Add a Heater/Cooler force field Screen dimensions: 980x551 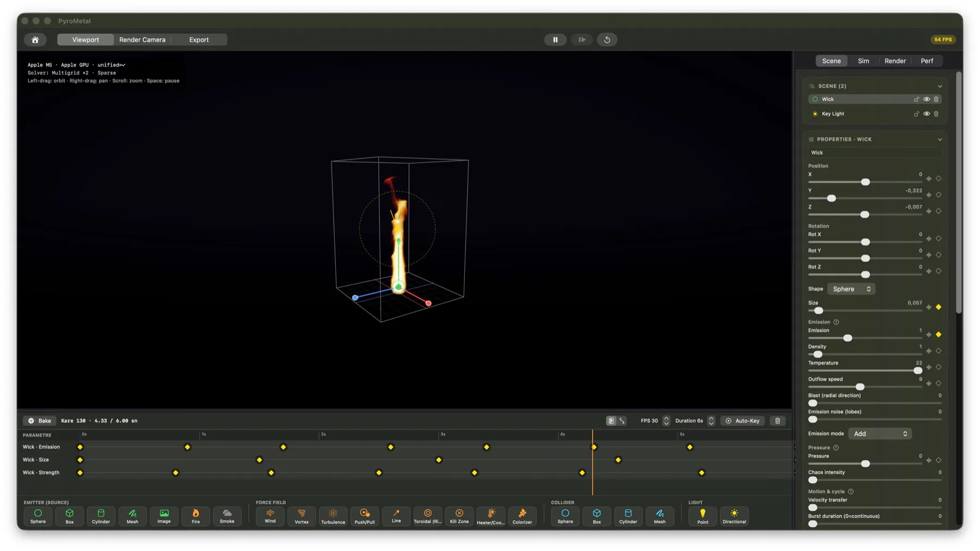click(491, 516)
